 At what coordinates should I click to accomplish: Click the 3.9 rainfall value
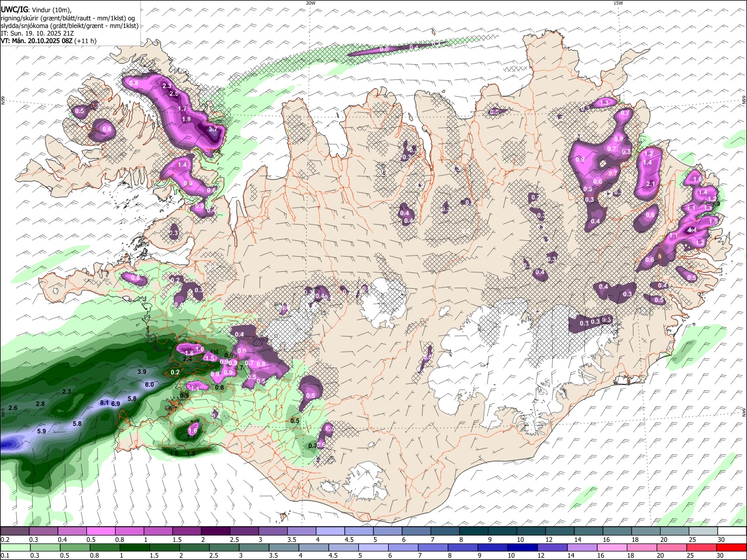[142, 372]
